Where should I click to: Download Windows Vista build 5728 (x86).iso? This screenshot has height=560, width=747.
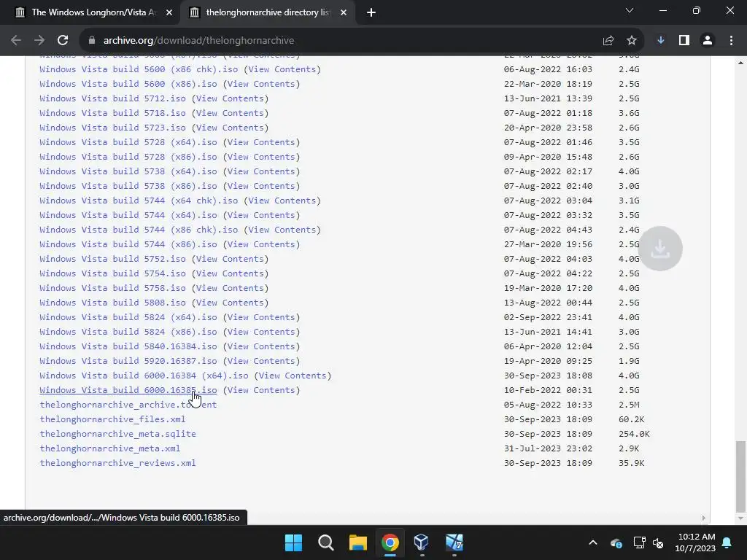pyautogui.click(x=128, y=157)
